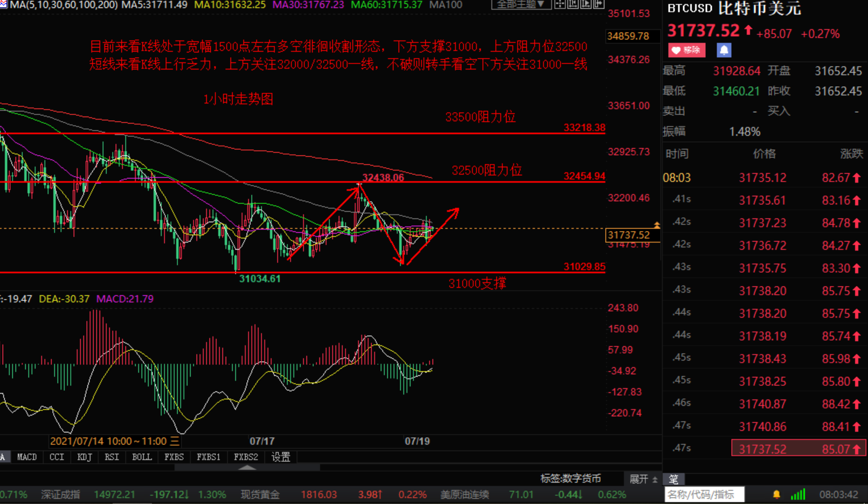Viewport: 868px width, 504px height.
Task: Click the 07/17 date axis label
Action: click(x=262, y=441)
